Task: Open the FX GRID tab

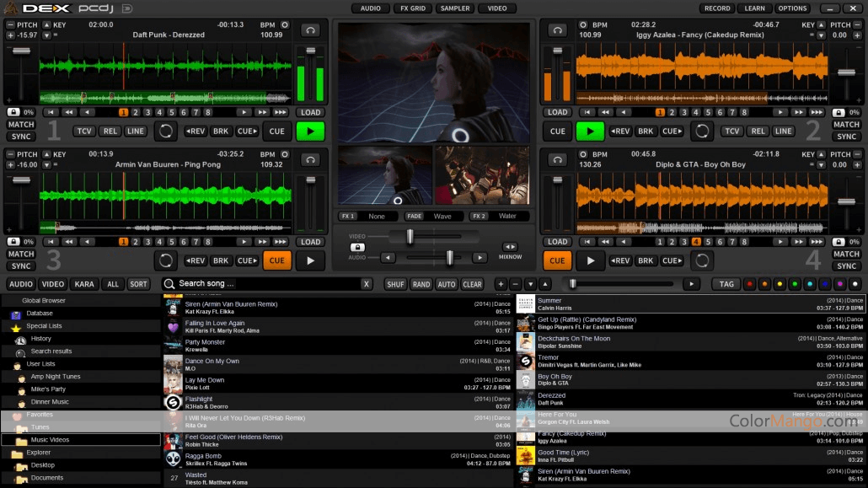Action: (x=412, y=8)
